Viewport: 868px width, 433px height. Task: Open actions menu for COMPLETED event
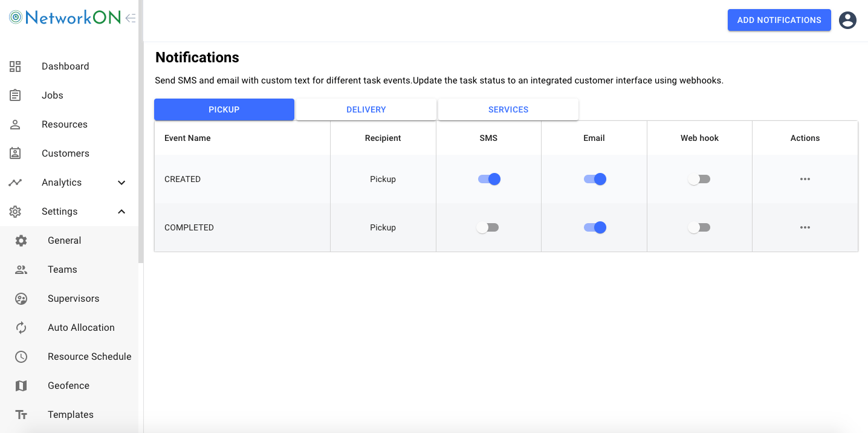tap(805, 227)
